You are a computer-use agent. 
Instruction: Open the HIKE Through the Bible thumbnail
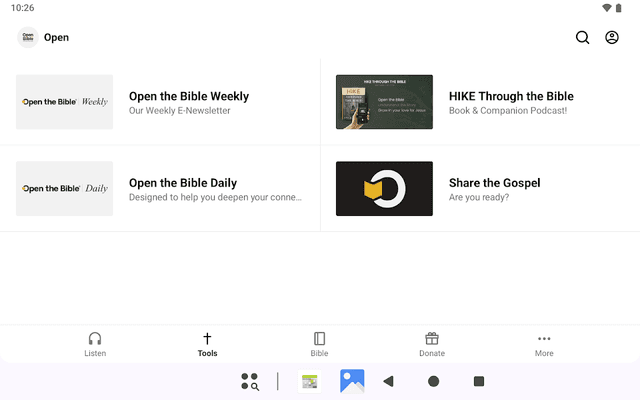coord(384,102)
